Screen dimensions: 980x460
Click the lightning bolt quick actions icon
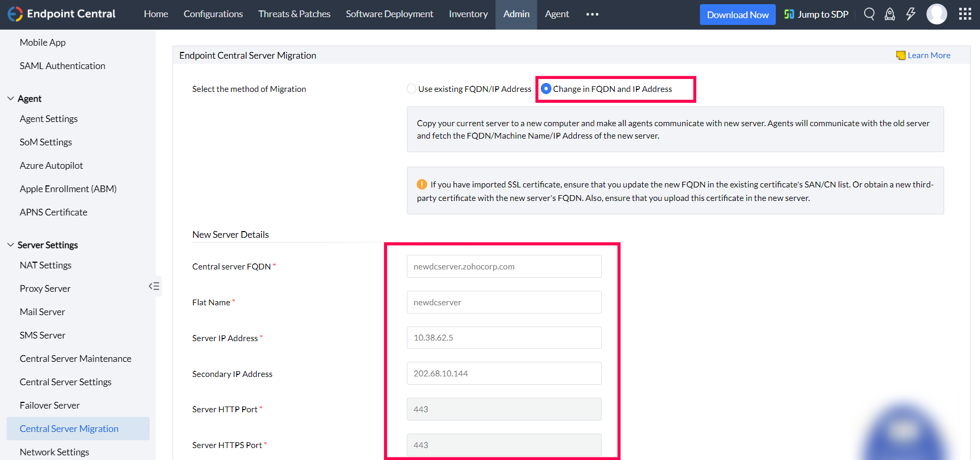coord(911,14)
